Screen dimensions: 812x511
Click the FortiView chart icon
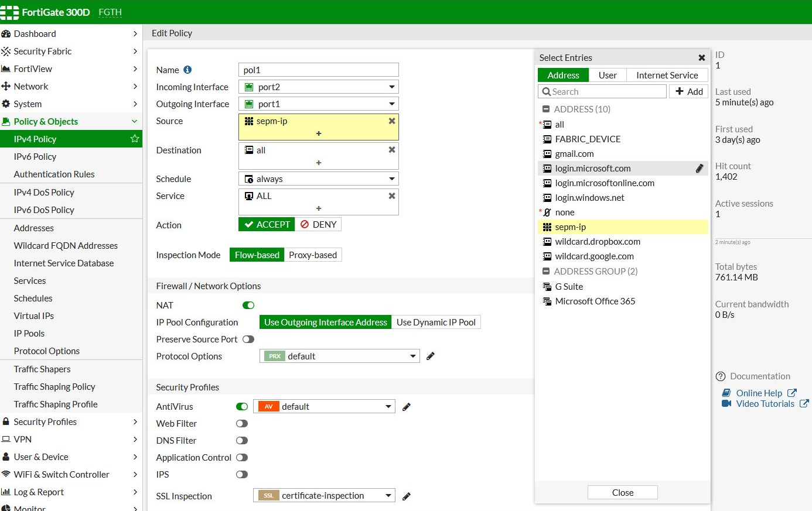6,69
